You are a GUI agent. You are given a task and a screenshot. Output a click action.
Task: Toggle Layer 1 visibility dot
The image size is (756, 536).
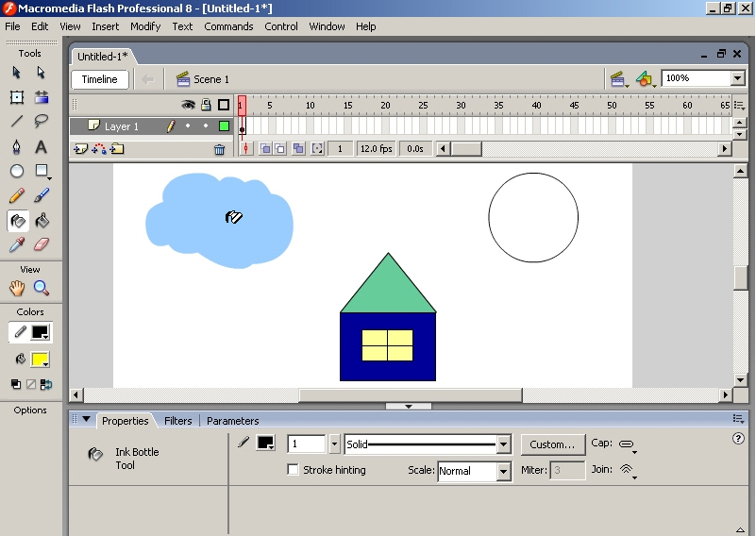[x=188, y=126]
